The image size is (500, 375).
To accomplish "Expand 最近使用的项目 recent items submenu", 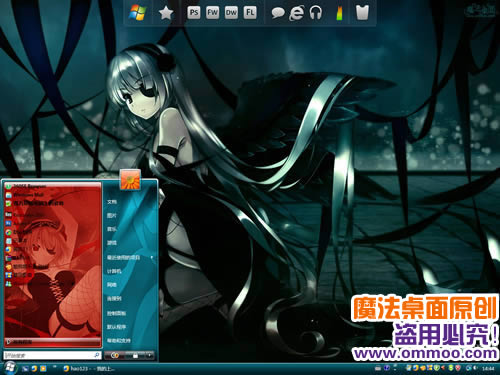I will pyautogui.click(x=130, y=257).
